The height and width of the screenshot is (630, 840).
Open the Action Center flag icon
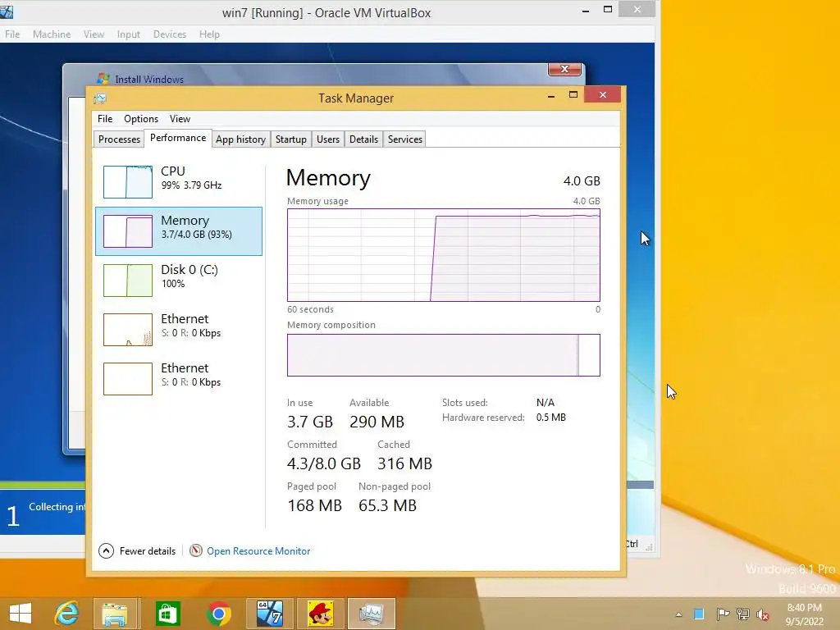coord(723,614)
